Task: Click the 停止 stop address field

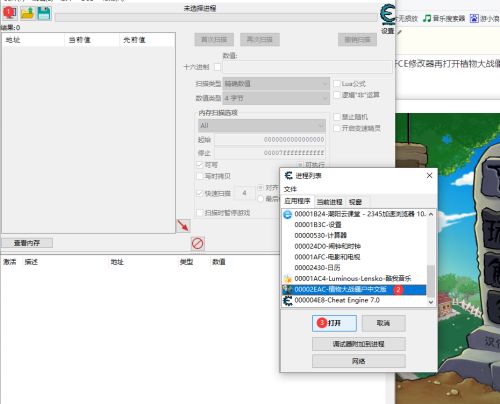Action: coord(270,153)
